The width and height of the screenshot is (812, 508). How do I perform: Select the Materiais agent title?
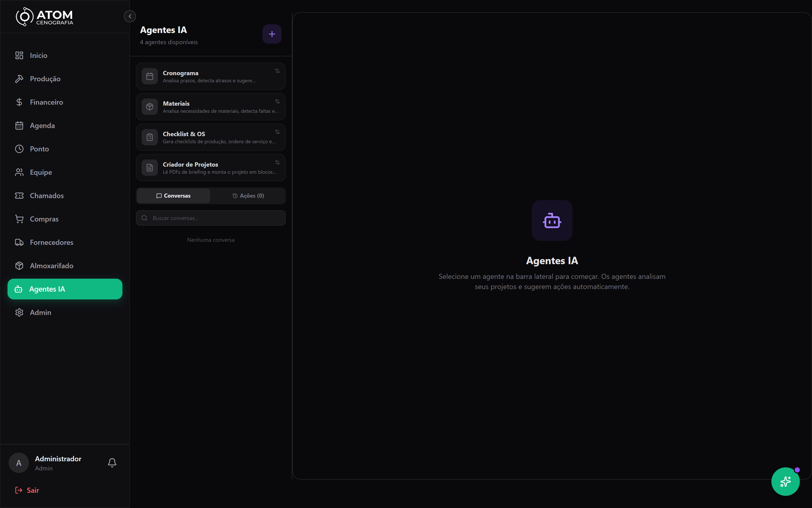click(176, 104)
